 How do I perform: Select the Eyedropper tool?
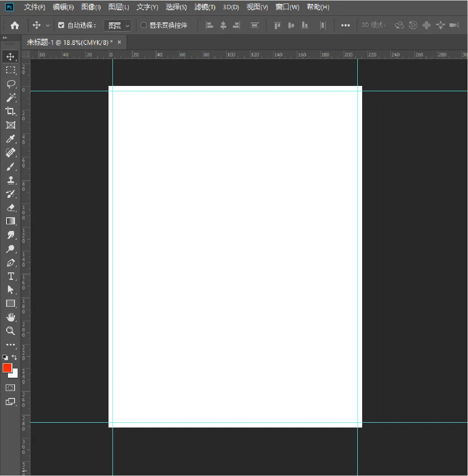click(11, 139)
